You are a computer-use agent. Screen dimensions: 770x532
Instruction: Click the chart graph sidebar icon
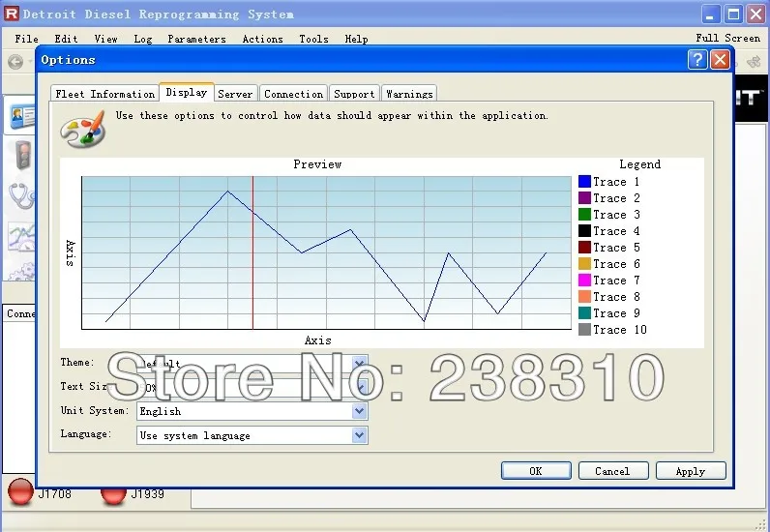19,235
